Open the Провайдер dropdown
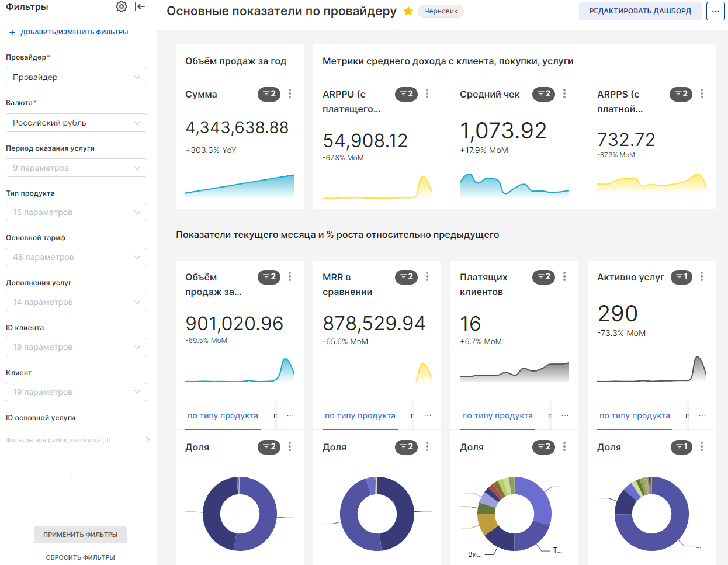728x565 pixels. point(76,77)
